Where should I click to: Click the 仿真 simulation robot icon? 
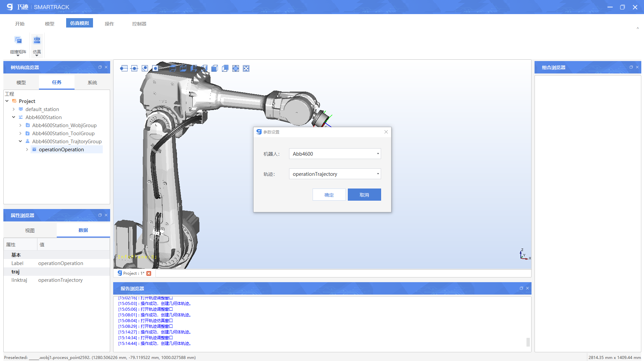[37, 40]
